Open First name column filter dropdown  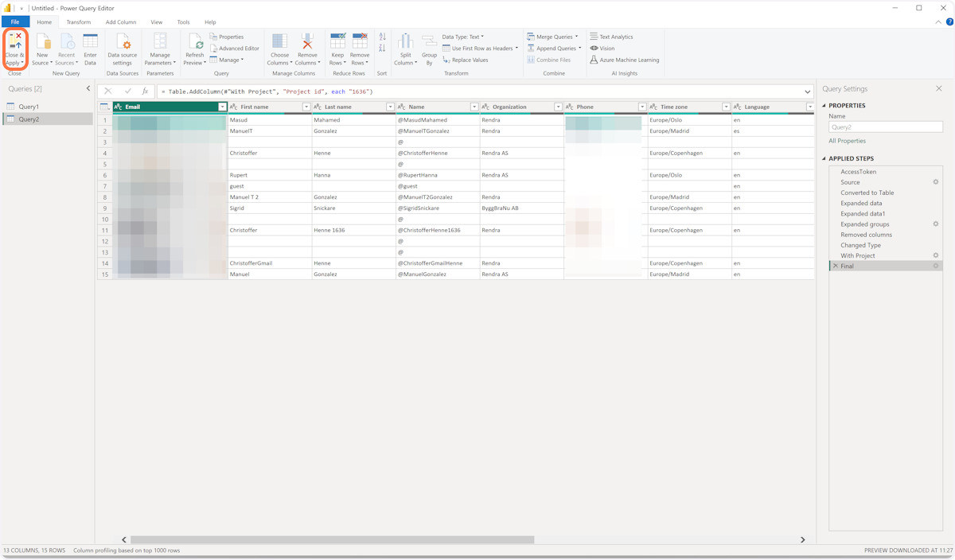click(306, 107)
